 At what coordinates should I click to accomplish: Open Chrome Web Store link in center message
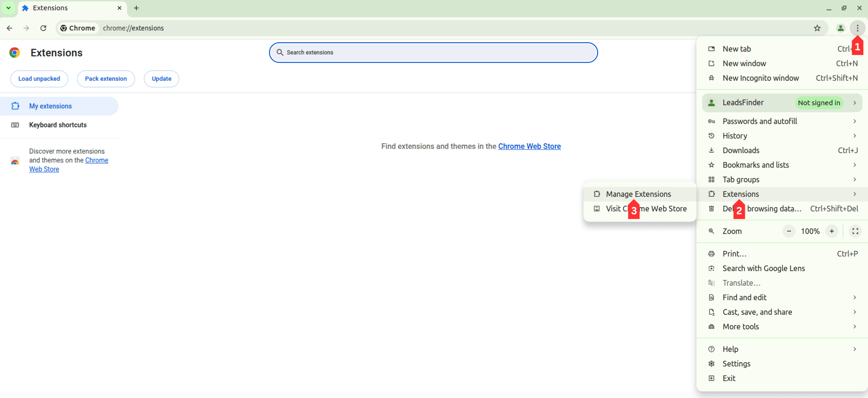(x=529, y=147)
